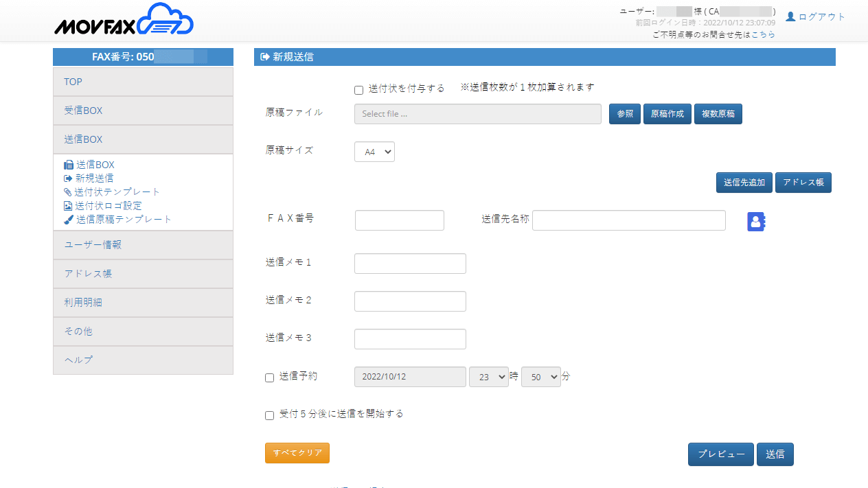The width and height of the screenshot is (868, 488).
Task: Check 受付5分後に送信を開始する option
Action: [x=269, y=415]
